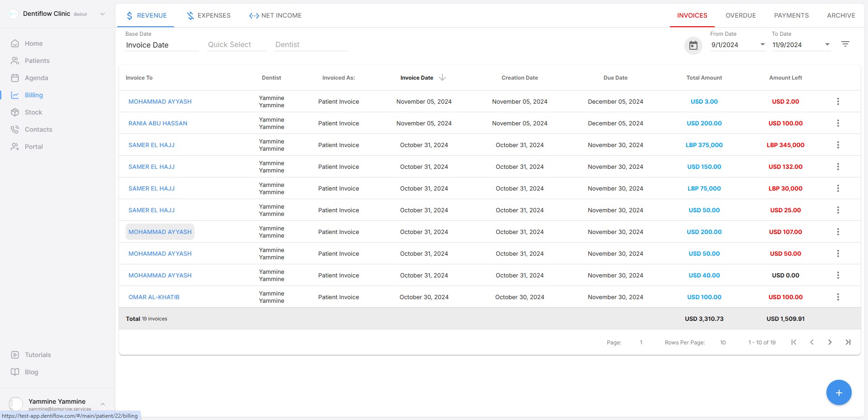The height and width of the screenshot is (420, 868).
Task: Click the Stock box icon in sidebar
Action: click(x=15, y=112)
